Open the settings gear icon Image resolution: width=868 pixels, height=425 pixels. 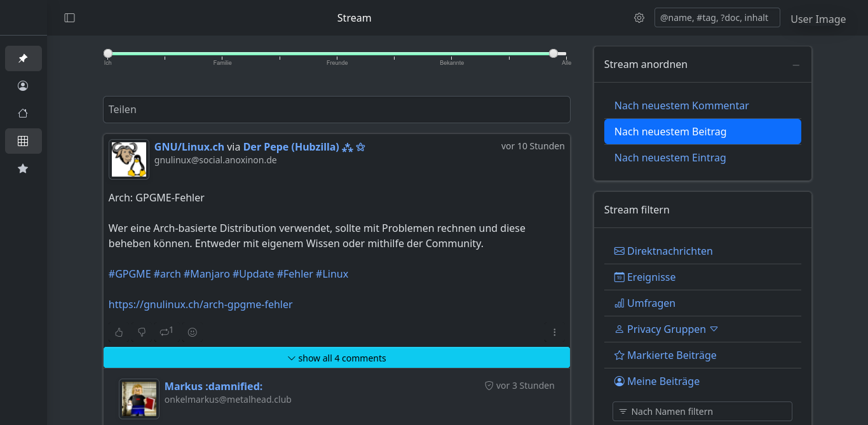[639, 18]
